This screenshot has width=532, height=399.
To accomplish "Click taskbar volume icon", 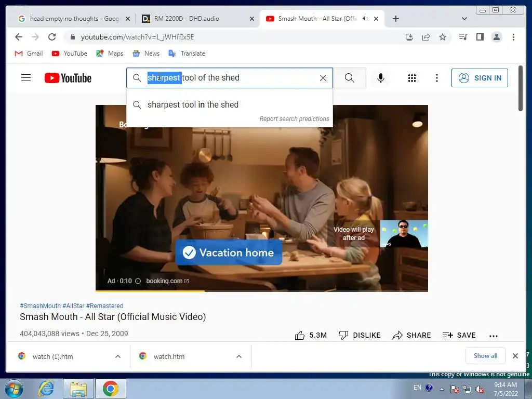I will 480,389.
